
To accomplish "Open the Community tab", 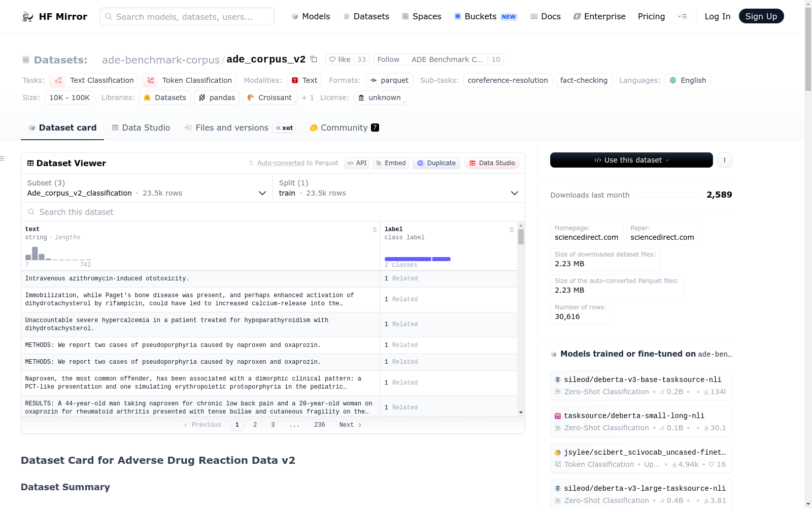I will tap(345, 128).
